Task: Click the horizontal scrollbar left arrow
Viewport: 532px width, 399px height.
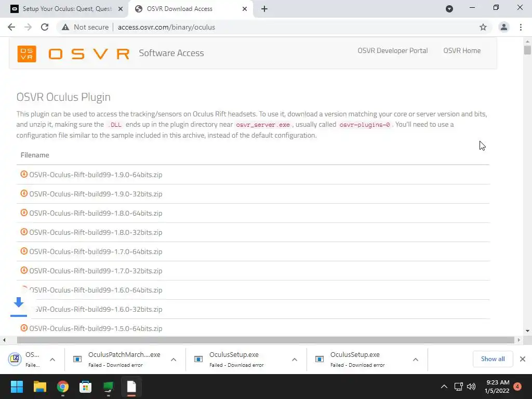Action: coord(4,340)
